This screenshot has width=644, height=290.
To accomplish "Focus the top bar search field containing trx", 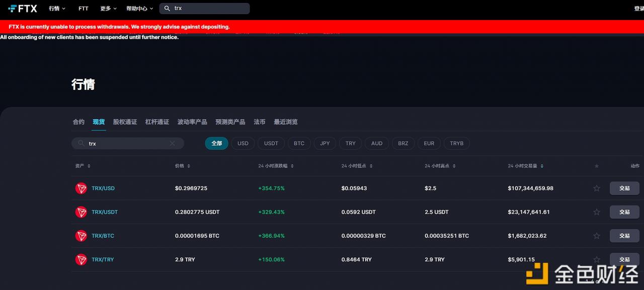I will (204, 9).
